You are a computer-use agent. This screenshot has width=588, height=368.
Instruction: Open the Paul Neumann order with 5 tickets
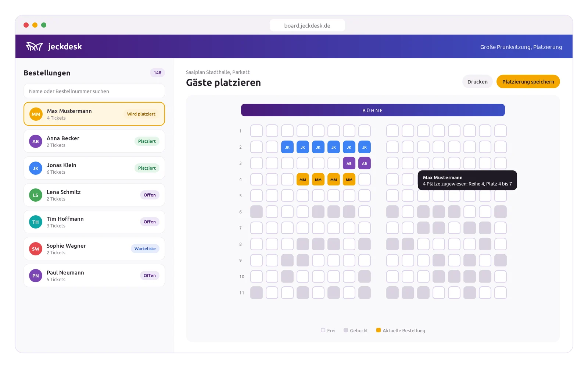coord(94,276)
